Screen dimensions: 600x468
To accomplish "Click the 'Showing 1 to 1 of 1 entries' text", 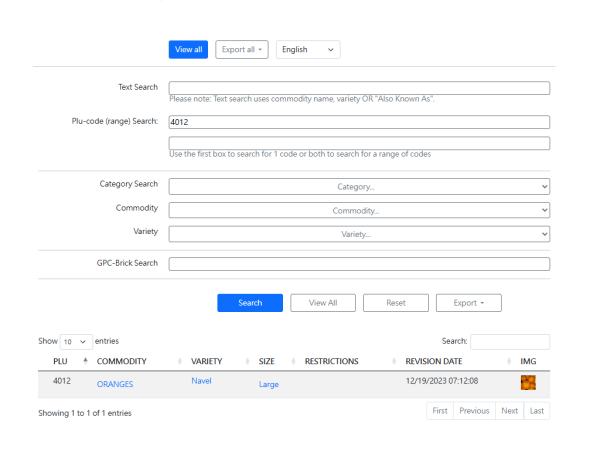I will (x=85, y=413).
